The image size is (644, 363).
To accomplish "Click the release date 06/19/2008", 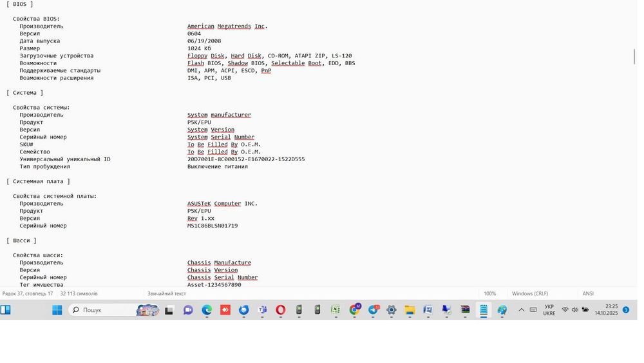I will point(204,41).
